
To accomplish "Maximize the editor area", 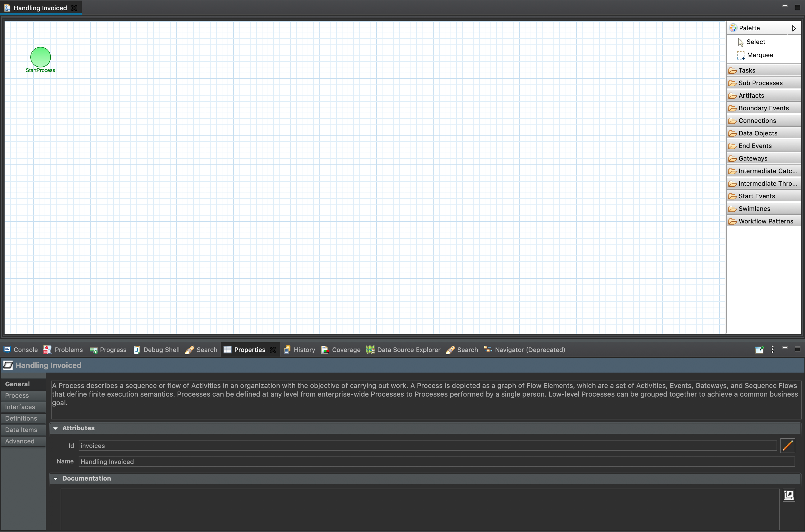I will tap(798, 7).
